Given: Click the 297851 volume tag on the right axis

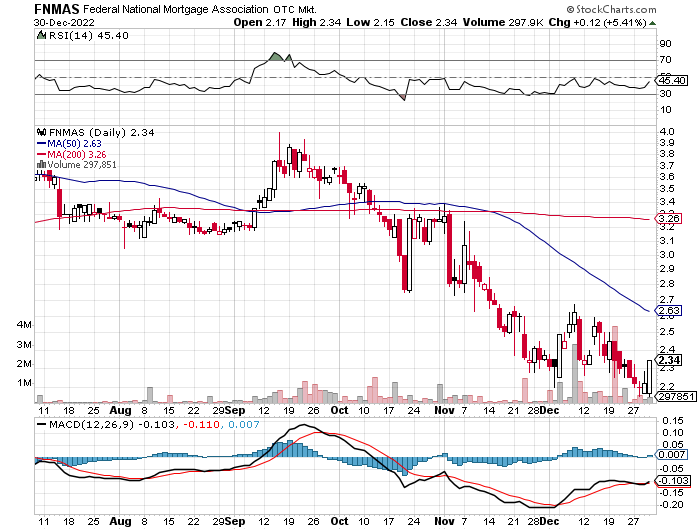Looking at the screenshot, I should tap(675, 396).
